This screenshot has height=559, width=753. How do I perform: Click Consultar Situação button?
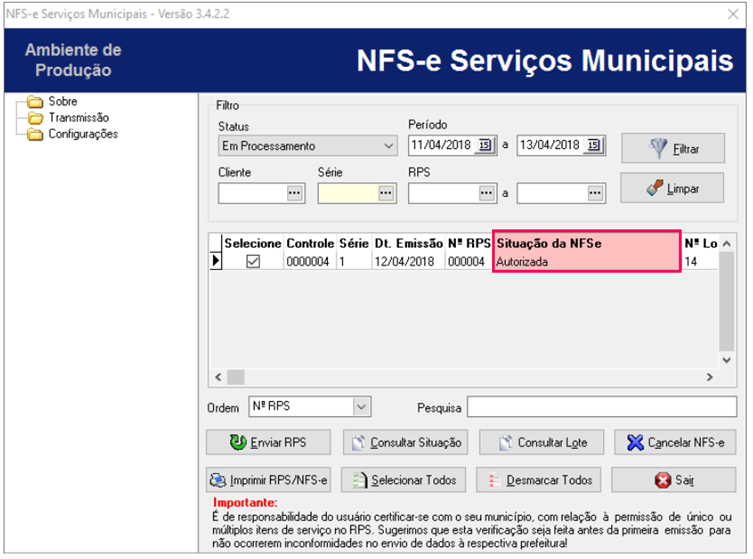(x=404, y=443)
